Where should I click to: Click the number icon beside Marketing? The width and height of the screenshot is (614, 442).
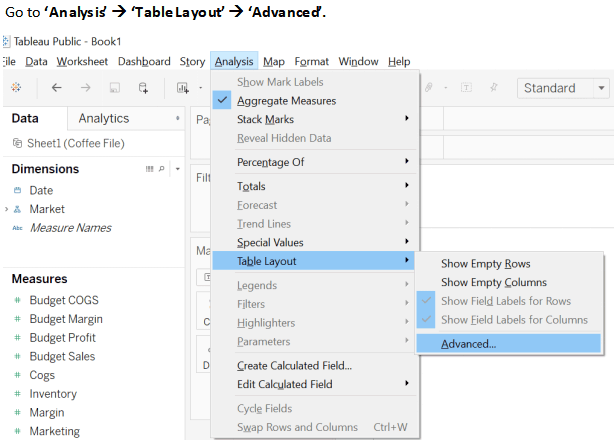(x=17, y=431)
